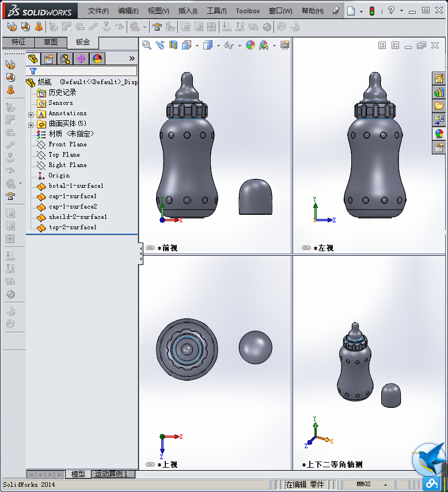Open SolidWorks Resources home icon in task pane
Image resolution: width=448 pixels, height=492 pixels.
click(x=439, y=78)
